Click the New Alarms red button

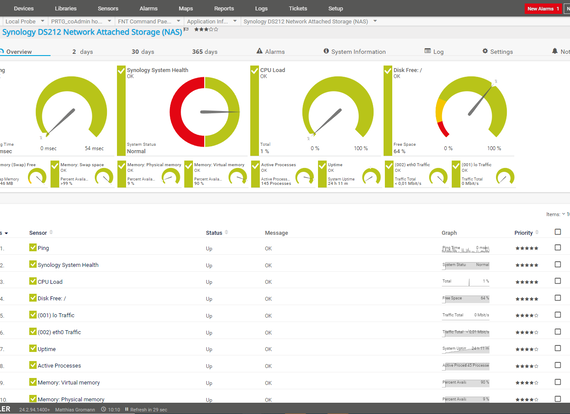(x=543, y=9)
